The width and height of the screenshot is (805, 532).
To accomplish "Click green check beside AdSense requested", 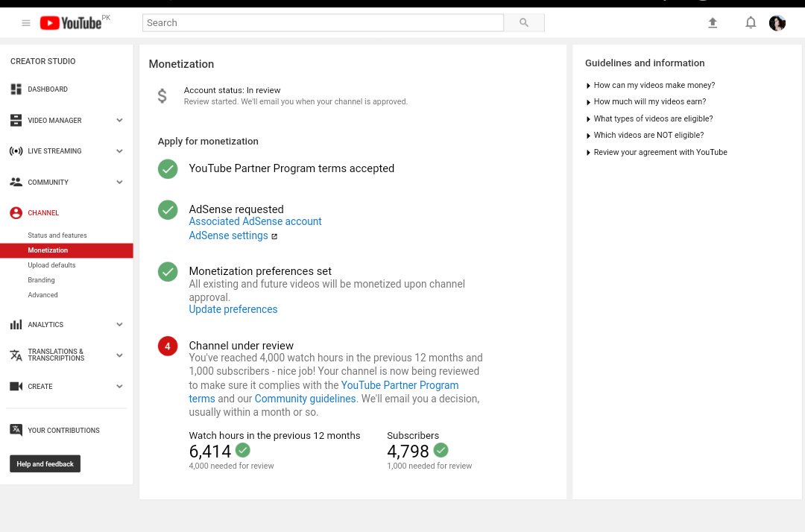I will 168,210.
